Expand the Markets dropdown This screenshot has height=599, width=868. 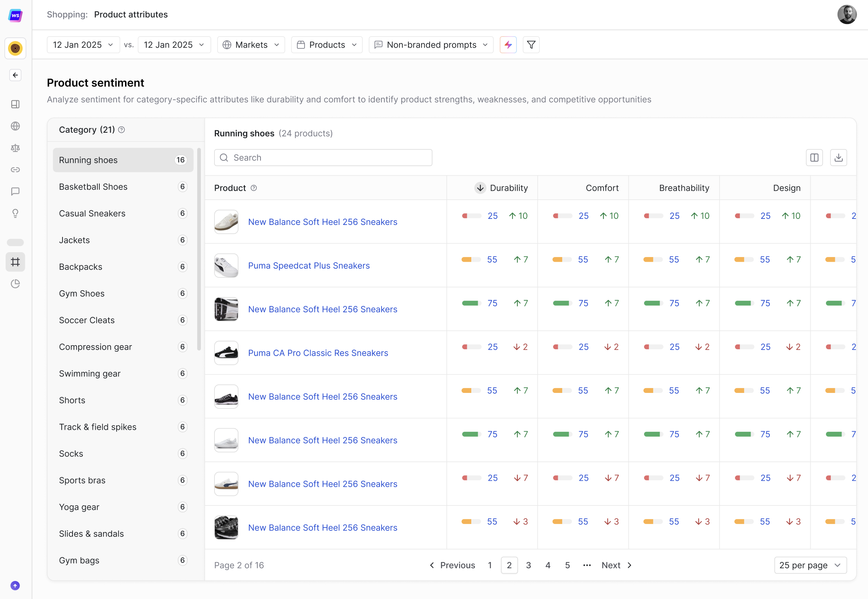click(251, 45)
